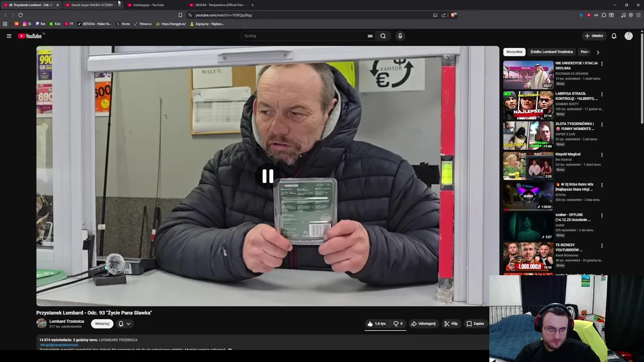Like the video (1,6 tys.)
The height and width of the screenshot is (362, 644).
pyautogui.click(x=377, y=324)
